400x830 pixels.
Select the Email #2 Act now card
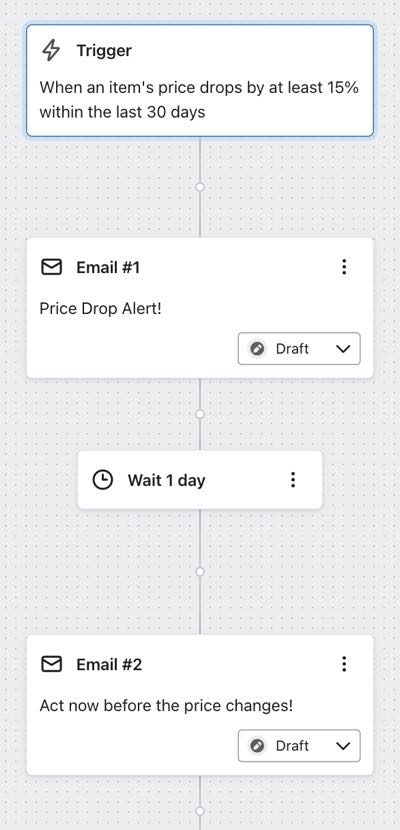200,705
